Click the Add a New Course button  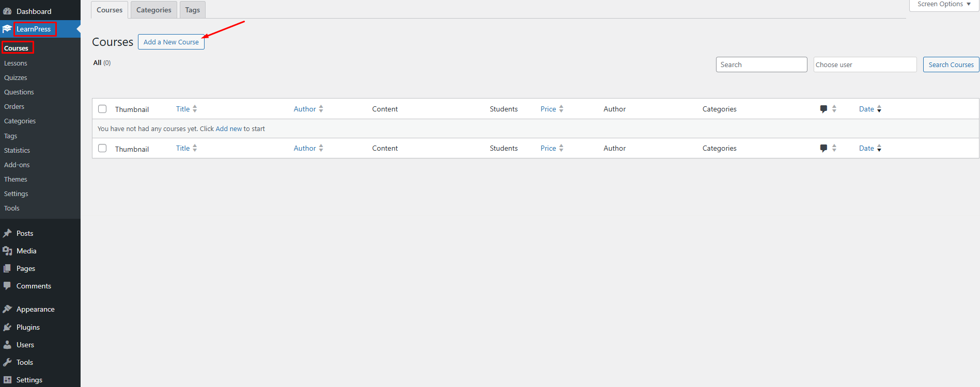[x=171, y=42]
